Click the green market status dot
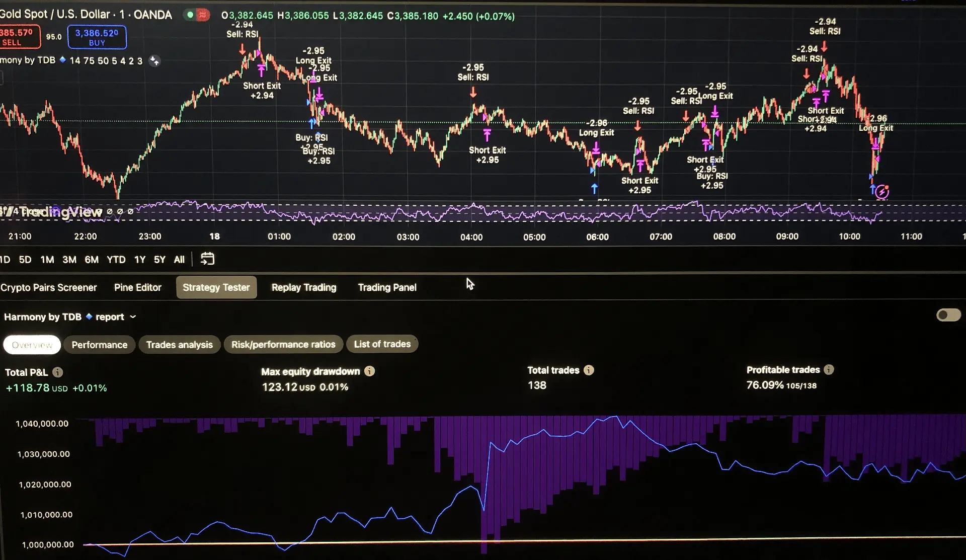 (x=190, y=15)
